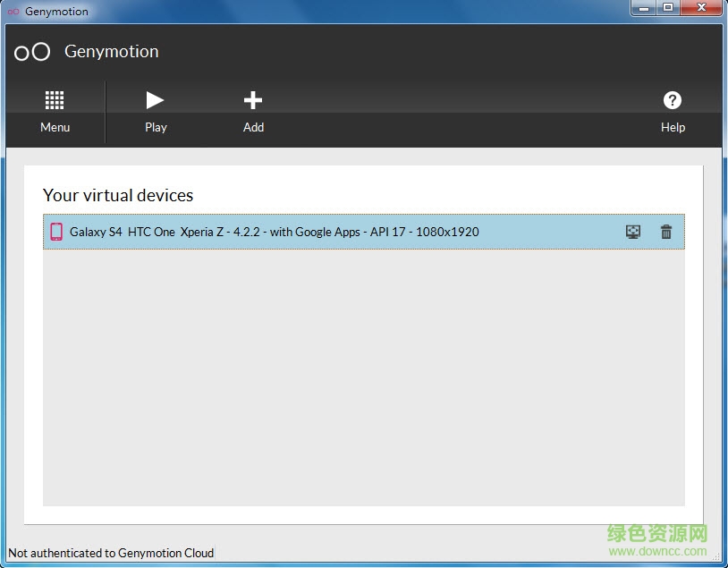728x568 pixels.
Task: Select the Galaxy S4 HTC One Xperia Z row
Action: (363, 232)
